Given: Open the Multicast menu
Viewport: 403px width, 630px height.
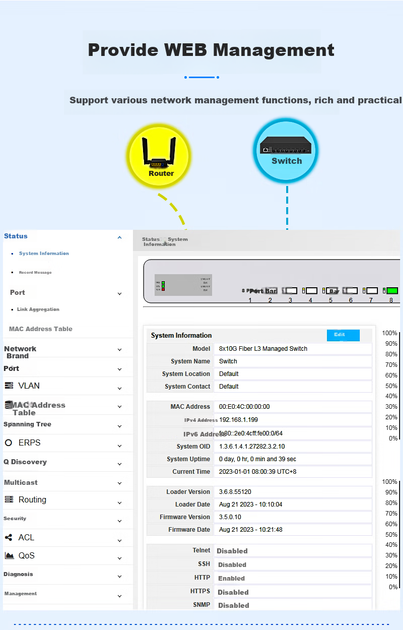Looking at the screenshot, I should 20,482.
